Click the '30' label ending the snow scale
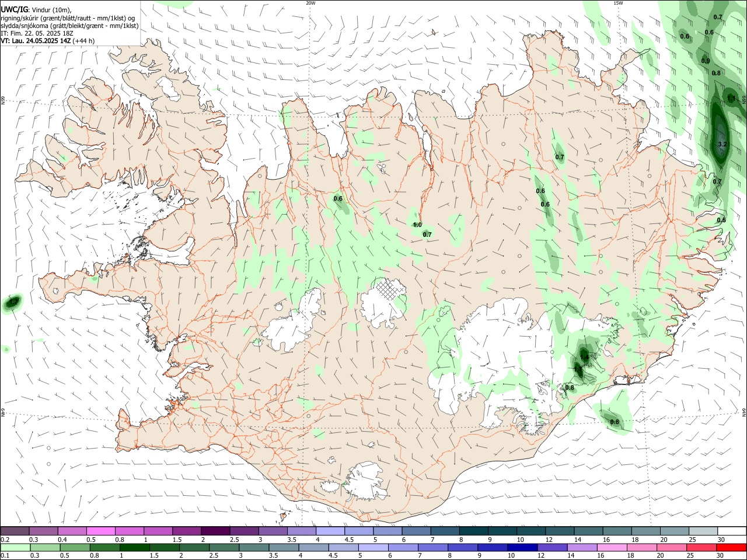Image resolution: width=747 pixels, height=560 pixels. 721,540
